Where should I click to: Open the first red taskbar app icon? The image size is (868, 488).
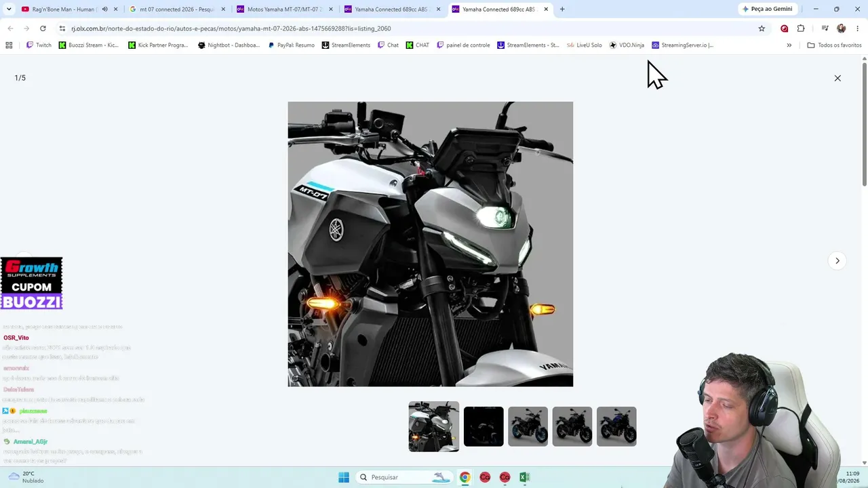(485, 477)
